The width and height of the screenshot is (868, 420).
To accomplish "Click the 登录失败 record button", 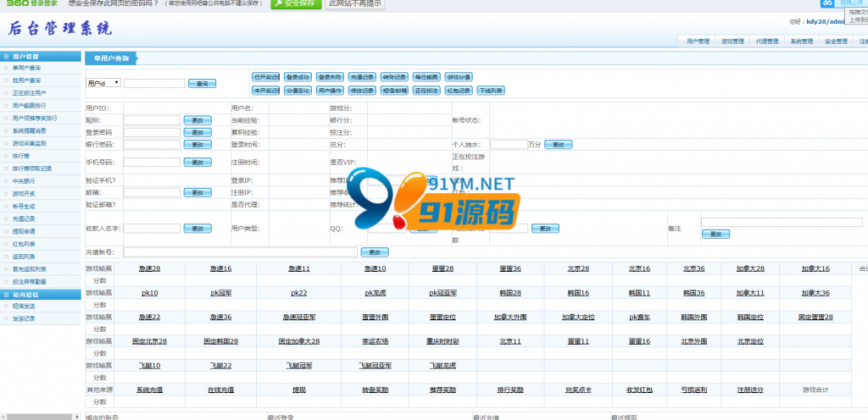I will pos(330,77).
